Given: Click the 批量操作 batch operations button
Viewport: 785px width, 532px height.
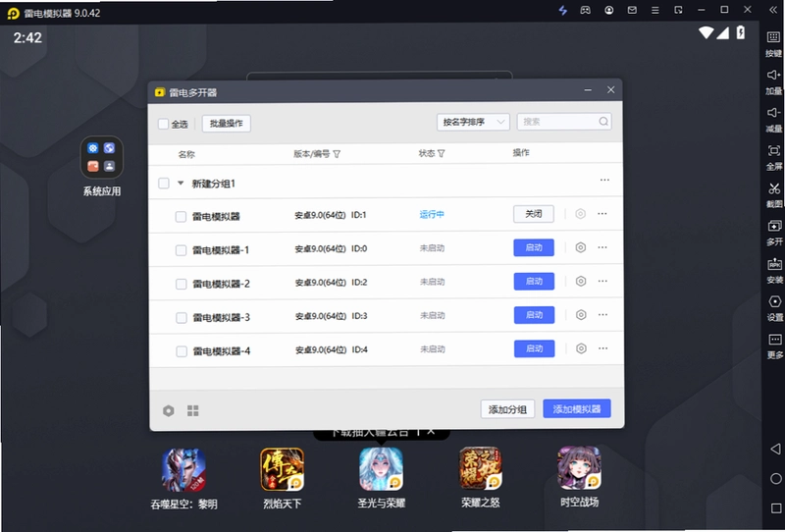Looking at the screenshot, I should coord(227,124).
